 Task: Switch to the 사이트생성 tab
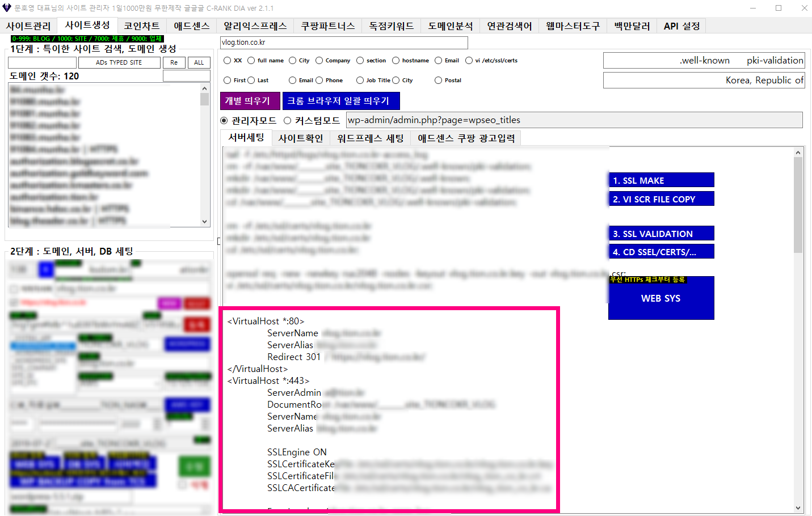point(87,25)
